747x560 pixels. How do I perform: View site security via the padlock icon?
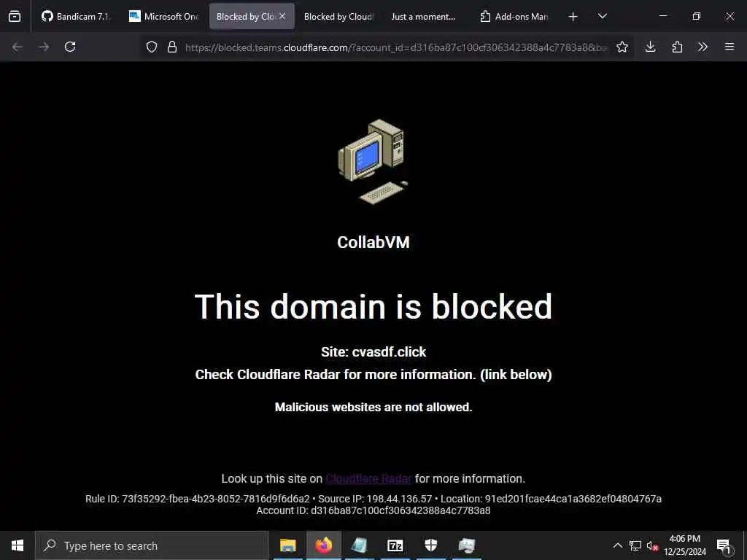[172, 47]
